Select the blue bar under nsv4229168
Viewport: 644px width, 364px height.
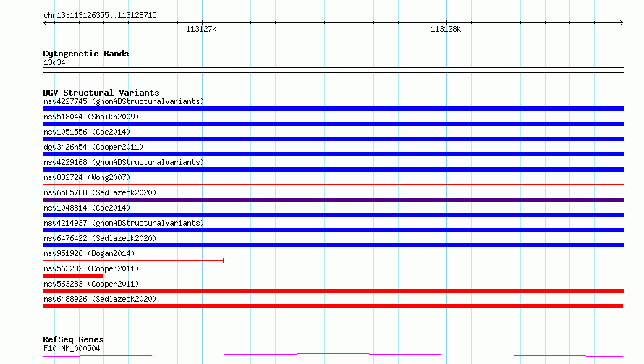click(x=333, y=169)
